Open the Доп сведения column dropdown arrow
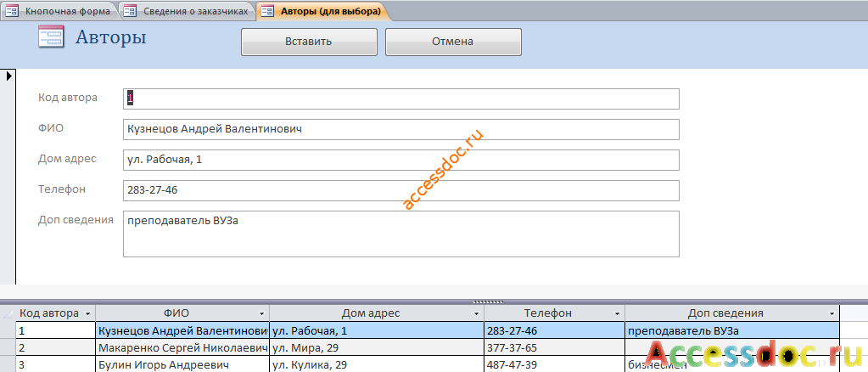 [x=832, y=313]
